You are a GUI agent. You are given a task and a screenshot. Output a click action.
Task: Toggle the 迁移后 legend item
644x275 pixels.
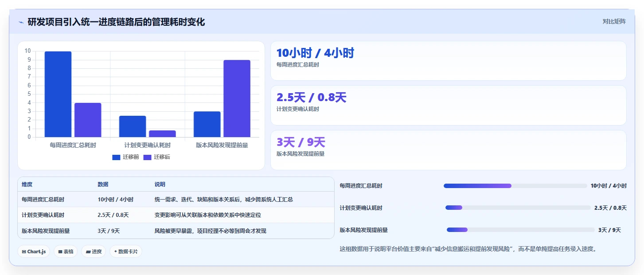[x=156, y=157]
